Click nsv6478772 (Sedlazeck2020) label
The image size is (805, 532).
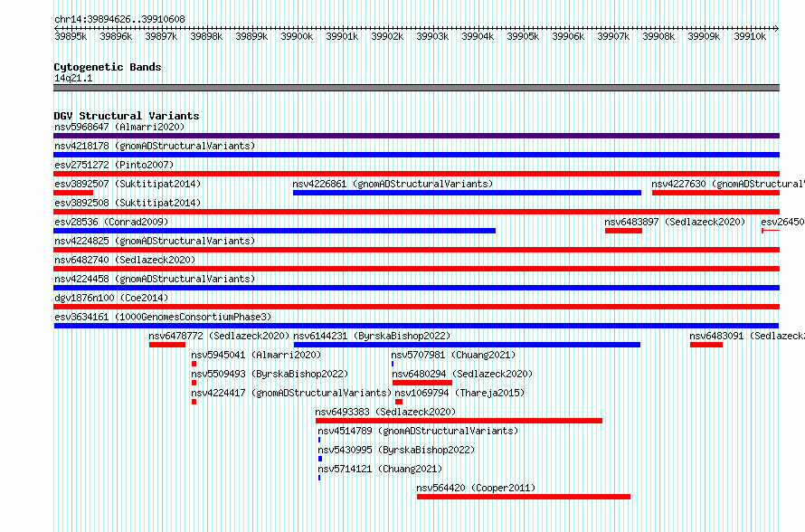(x=219, y=336)
